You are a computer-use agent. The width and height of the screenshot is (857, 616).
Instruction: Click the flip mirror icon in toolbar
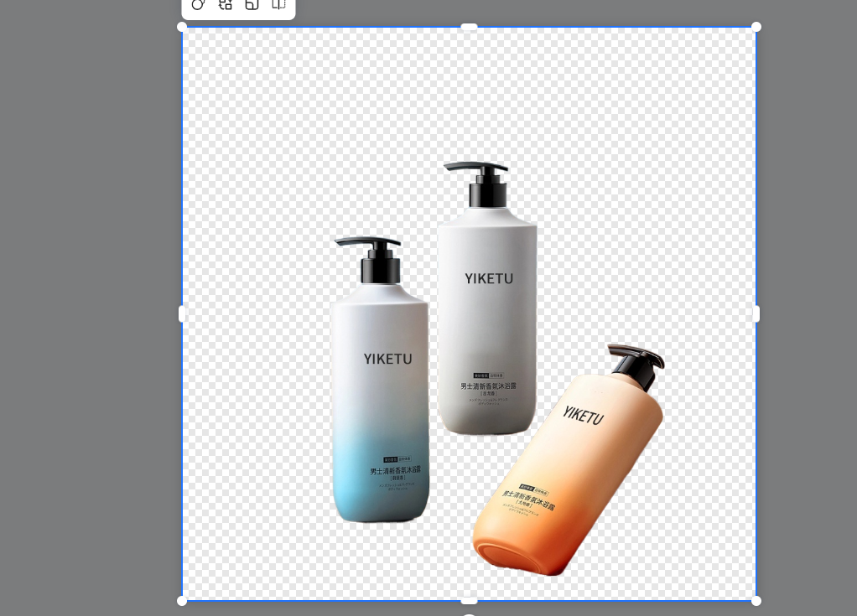[278, 4]
